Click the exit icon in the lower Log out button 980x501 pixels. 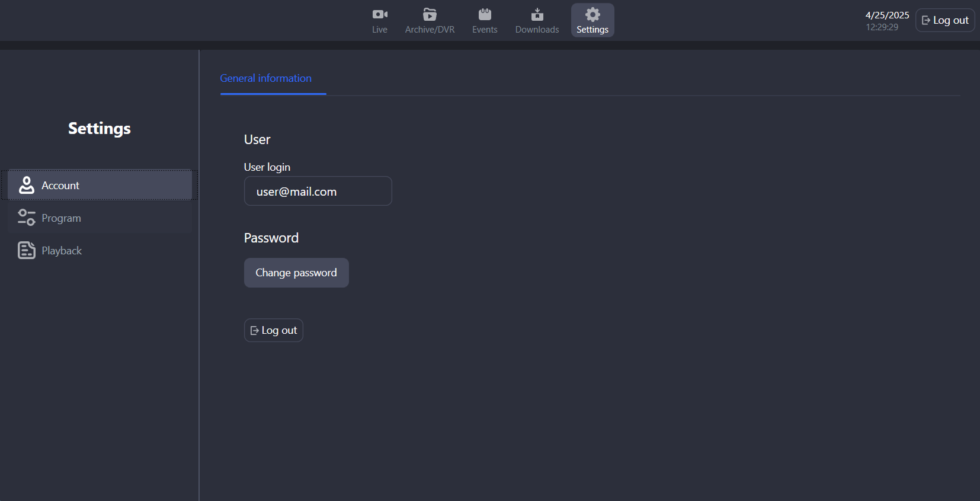click(x=255, y=331)
